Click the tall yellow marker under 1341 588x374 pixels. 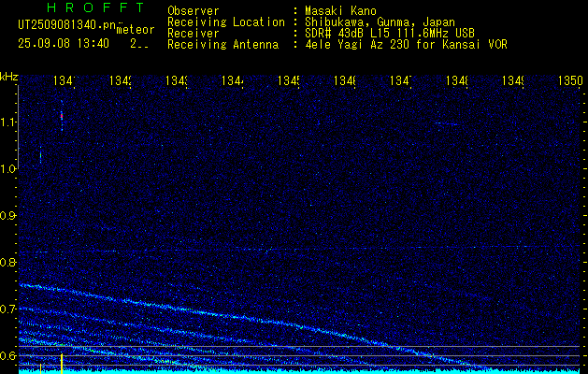(62, 363)
